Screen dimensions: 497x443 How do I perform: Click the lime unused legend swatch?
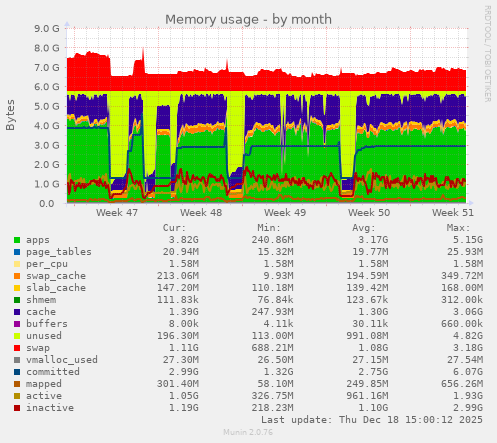[17, 336]
